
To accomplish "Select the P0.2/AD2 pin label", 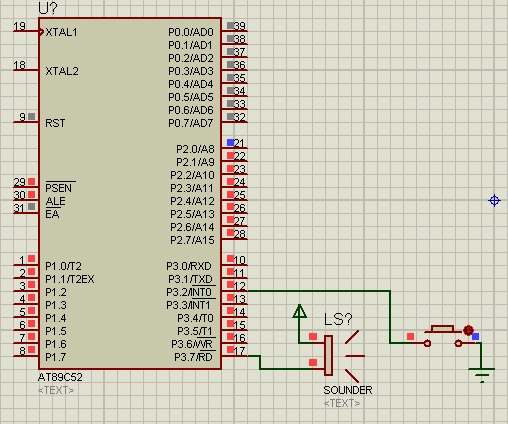I will point(191,58).
